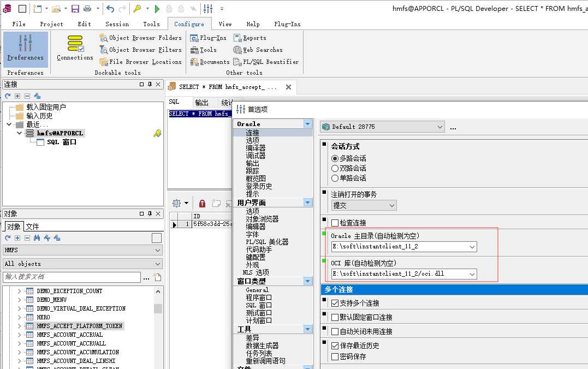The image size is (588, 369).
Task: Collapse the Oracle preferences section
Action: coord(308,124)
